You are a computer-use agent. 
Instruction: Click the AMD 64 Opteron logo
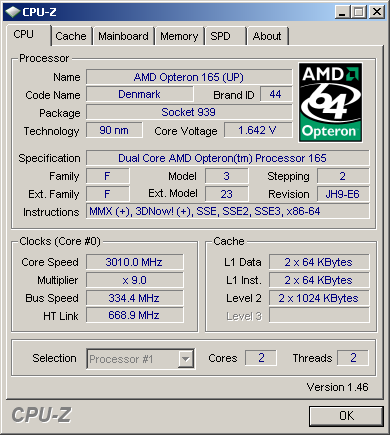(330, 103)
